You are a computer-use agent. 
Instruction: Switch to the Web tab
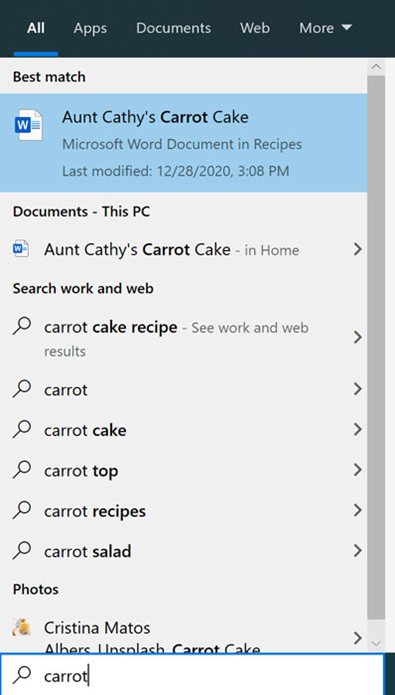tap(255, 28)
